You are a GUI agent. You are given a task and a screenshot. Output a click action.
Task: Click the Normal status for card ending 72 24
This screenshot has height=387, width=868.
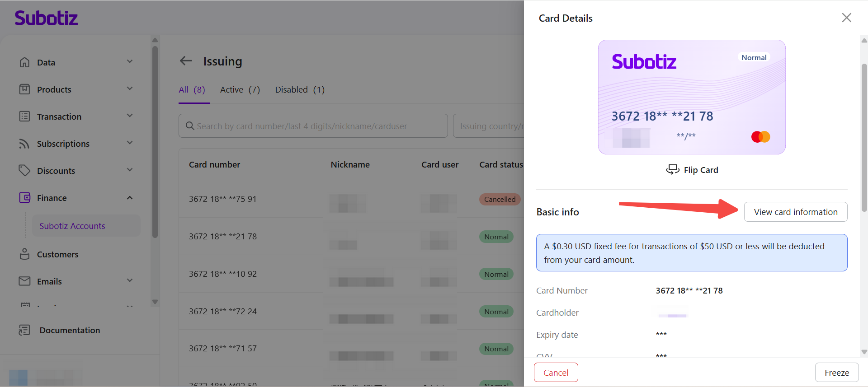tap(496, 312)
